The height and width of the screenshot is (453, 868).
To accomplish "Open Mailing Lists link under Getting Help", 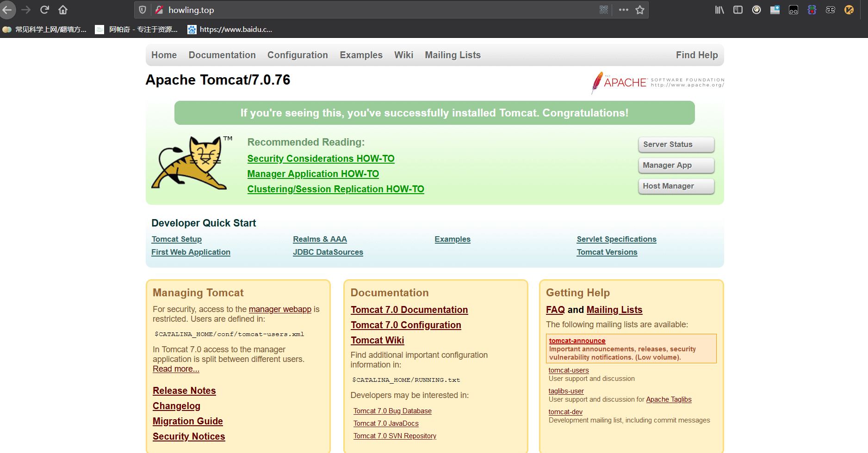I will [614, 310].
